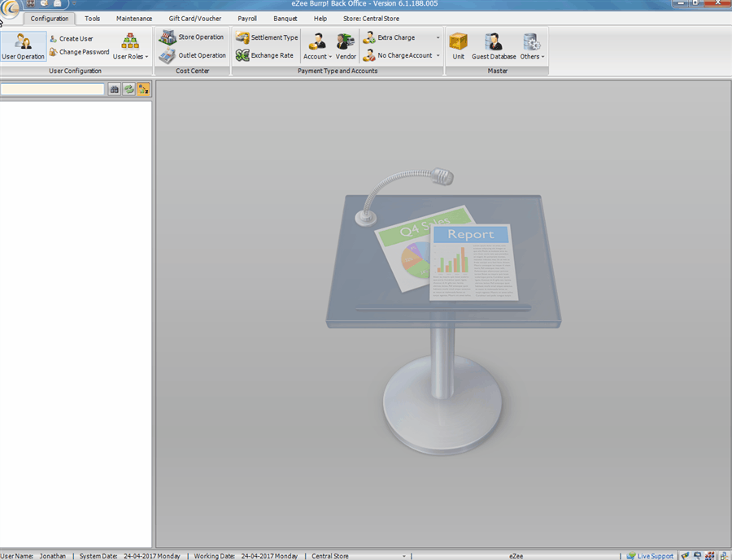
Task: Expand the Extra Charge dropdown arrow
Action: tap(438, 37)
